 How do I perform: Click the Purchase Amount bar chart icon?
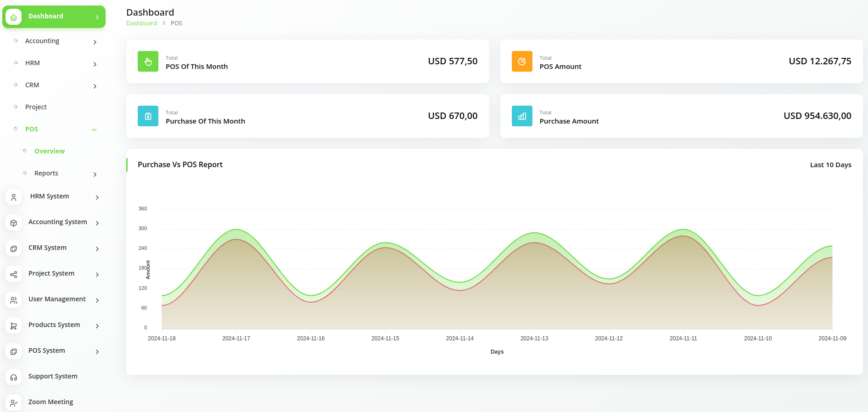click(x=522, y=116)
